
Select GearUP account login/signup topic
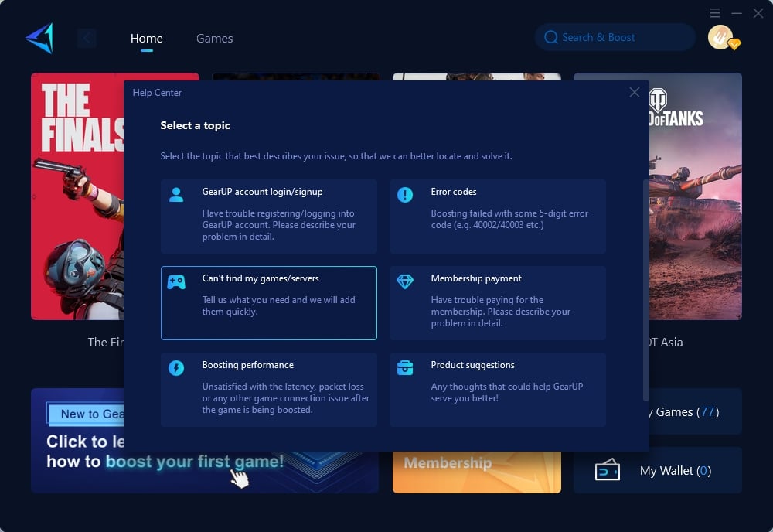pos(269,217)
